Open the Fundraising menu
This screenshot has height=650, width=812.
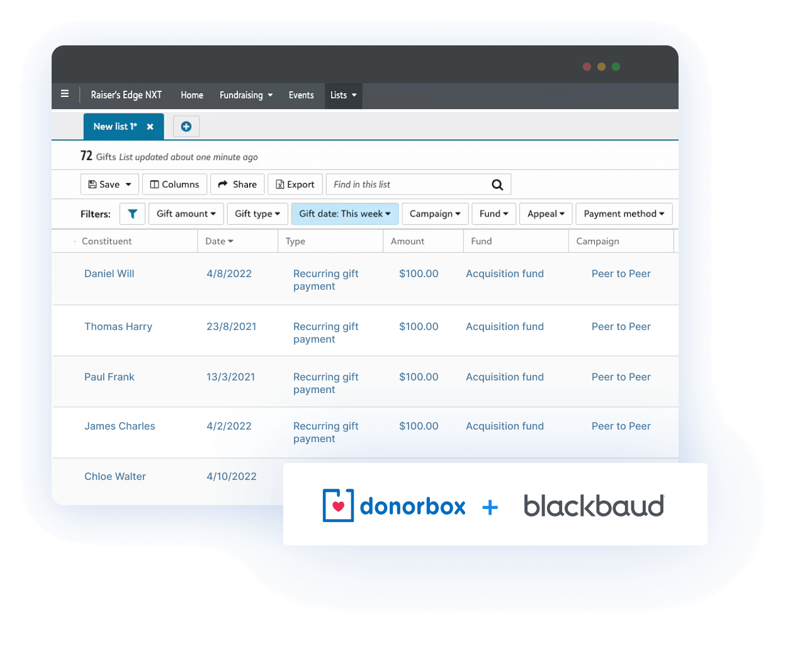pos(246,95)
